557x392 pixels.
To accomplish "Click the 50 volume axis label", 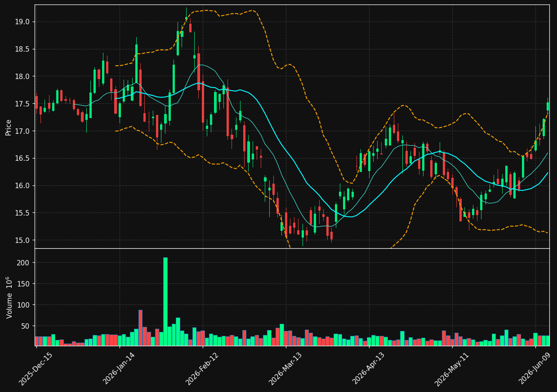I will point(26,326).
